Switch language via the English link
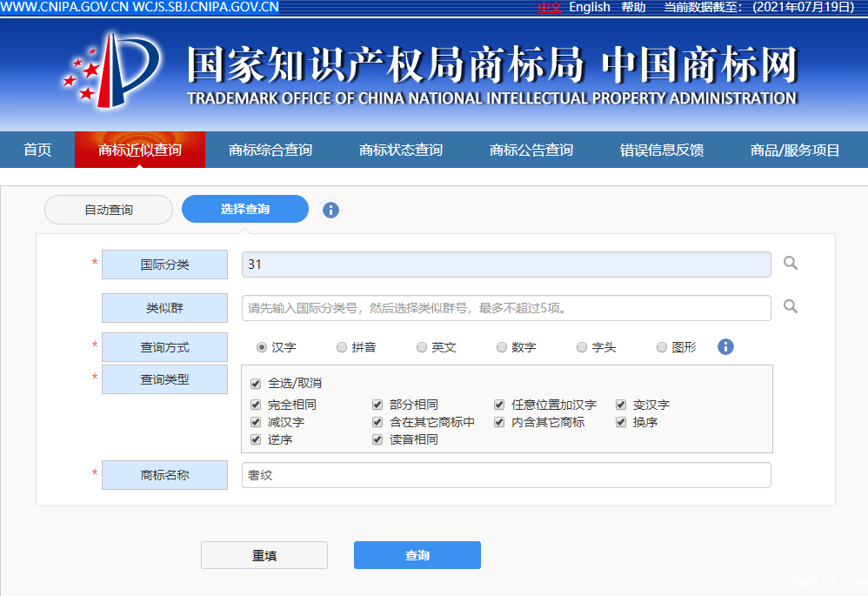The width and height of the screenshot is (868, 596). coord(590,7)
